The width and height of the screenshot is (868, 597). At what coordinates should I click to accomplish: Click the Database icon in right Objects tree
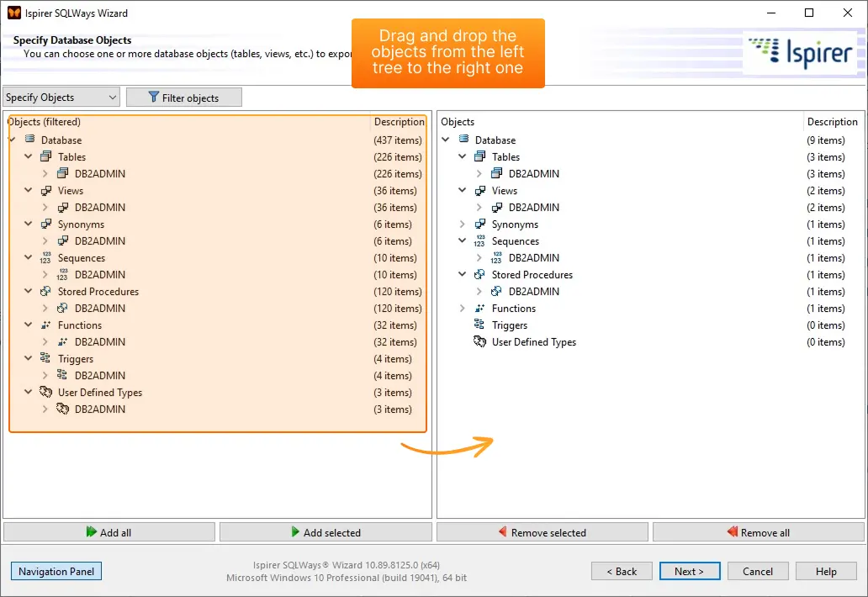click(464, 139)
